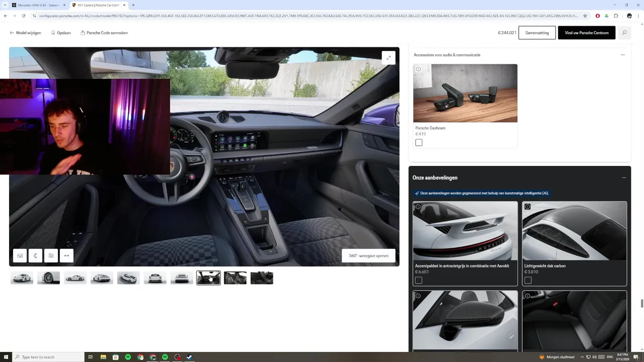Close the Mercedes-AMG G 63 tab

tap(64, 5)
